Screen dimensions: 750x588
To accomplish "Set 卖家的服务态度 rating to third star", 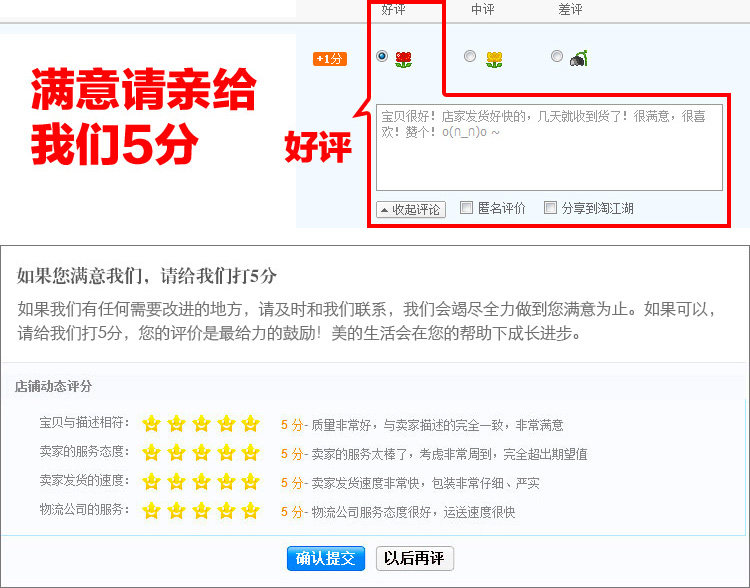I will [201, 453].
